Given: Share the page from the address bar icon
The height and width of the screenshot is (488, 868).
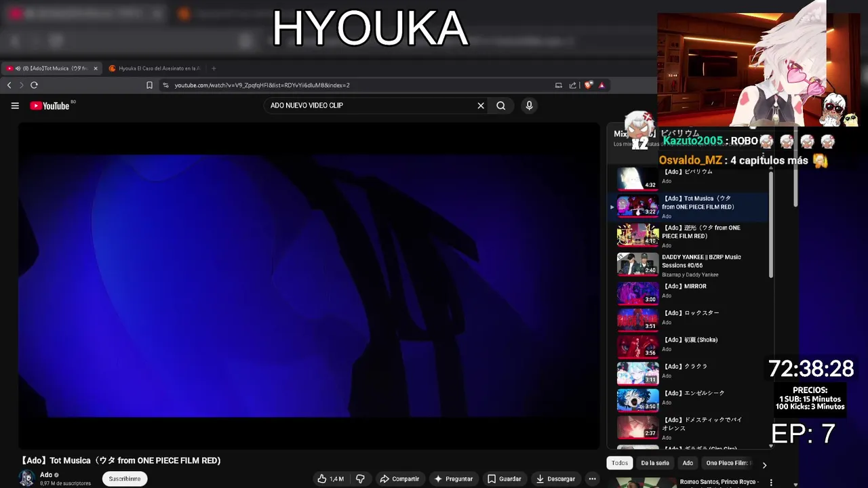Looking at the screenshot, I should 573,85.
